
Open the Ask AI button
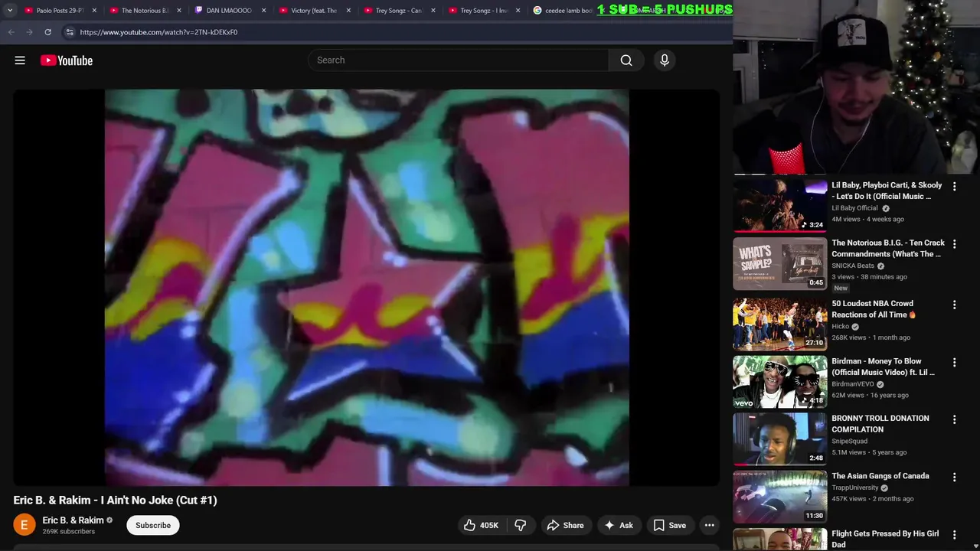tap(619, 525)
